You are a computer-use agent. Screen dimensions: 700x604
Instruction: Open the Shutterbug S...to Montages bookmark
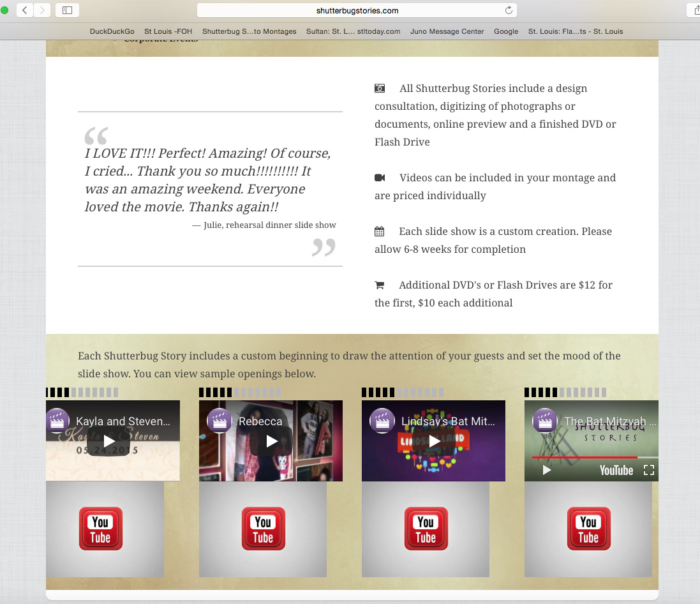coord(249,31)
